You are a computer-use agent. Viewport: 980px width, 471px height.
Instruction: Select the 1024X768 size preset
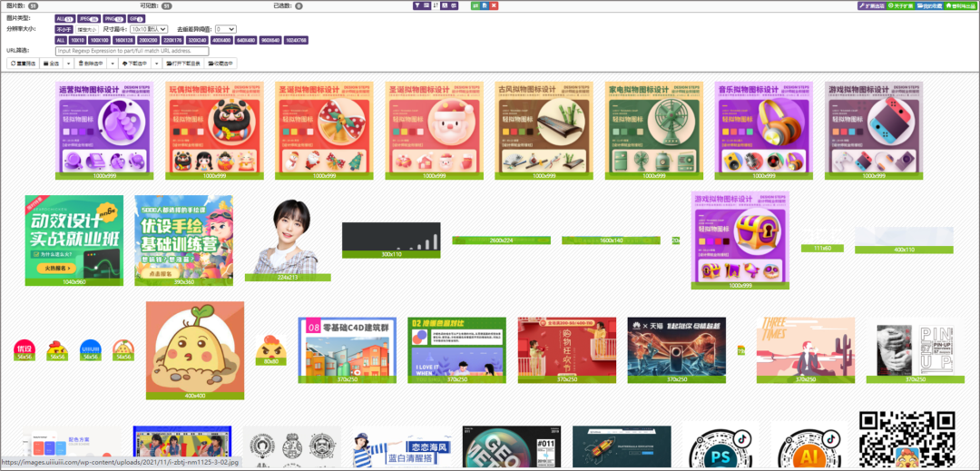click(x=296, y=40)
